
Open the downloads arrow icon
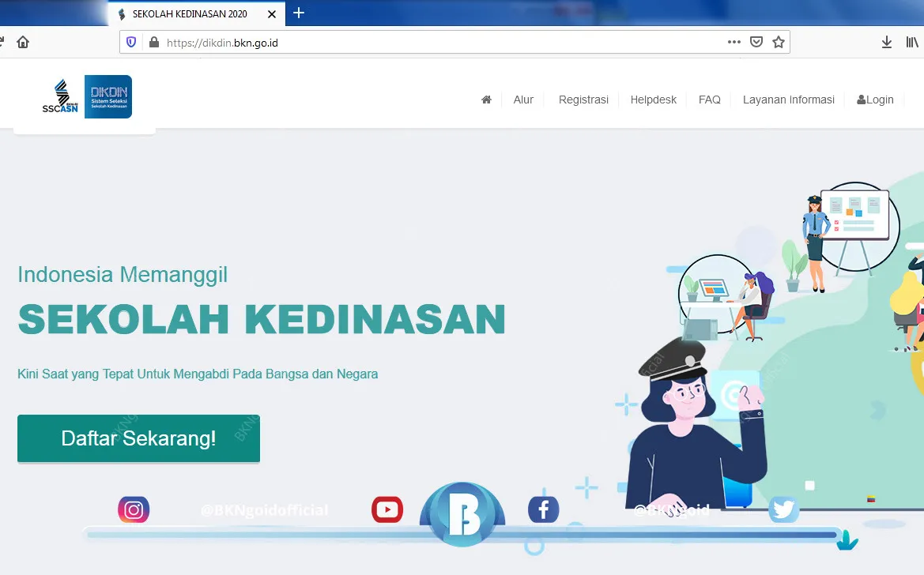pyautogui.click(x=886, y=43)
